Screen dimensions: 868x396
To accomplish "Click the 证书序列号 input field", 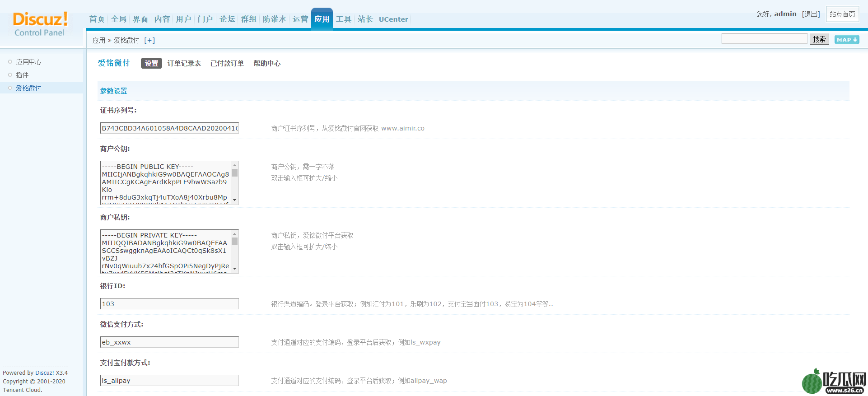I will tap(169, 128).
